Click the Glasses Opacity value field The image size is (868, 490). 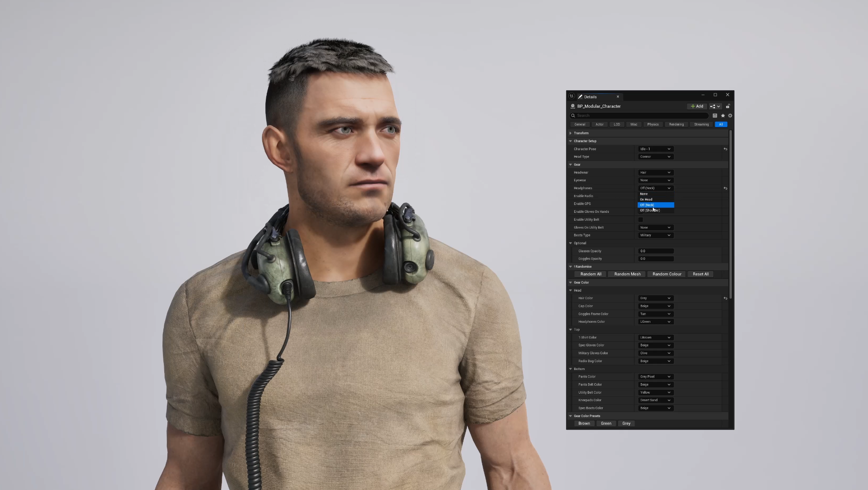click(x=656, y=251)
